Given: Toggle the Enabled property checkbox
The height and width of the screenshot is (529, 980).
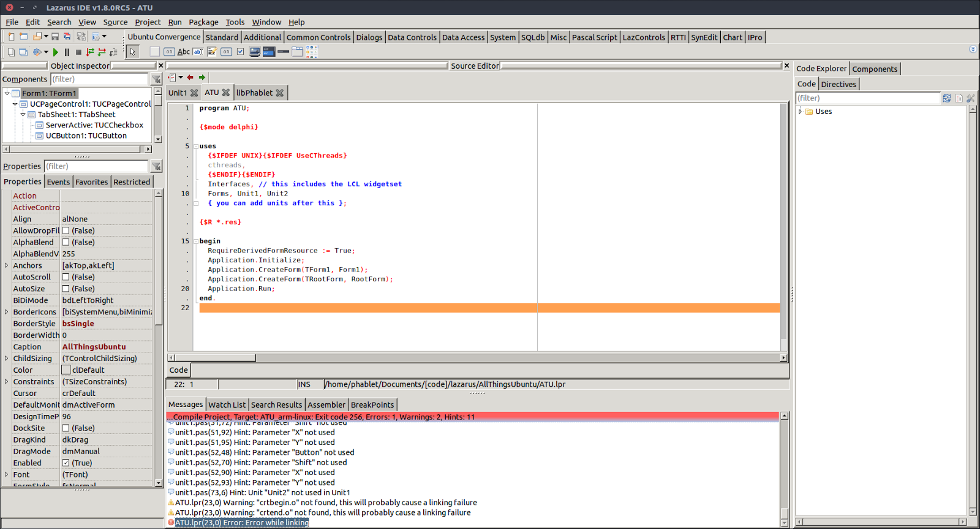Looking at the screenshot, I should (x=66, y=463).
